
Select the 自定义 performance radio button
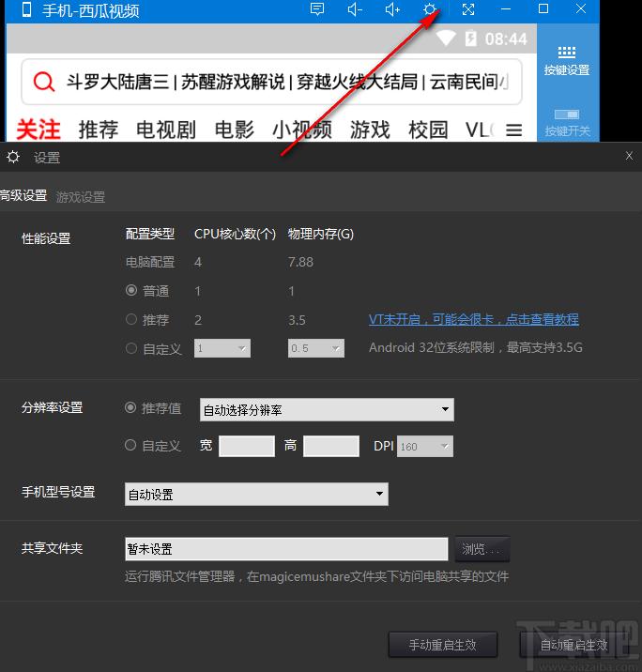tap(131, 348)
